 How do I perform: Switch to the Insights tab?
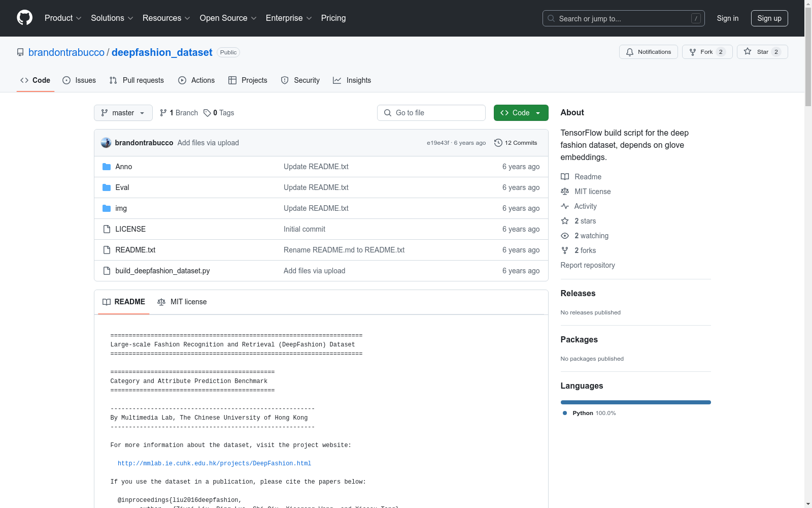point(352,80)
